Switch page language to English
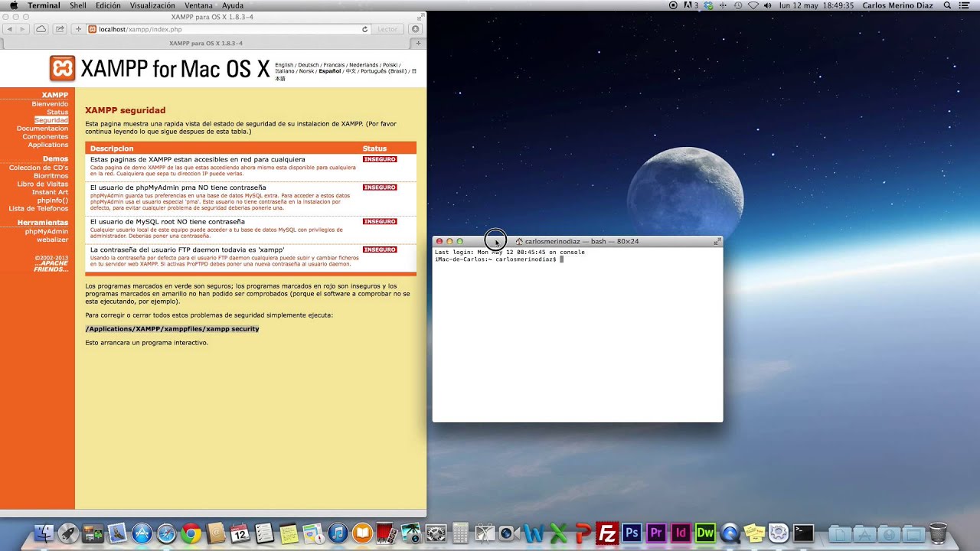This screenshot has width=980, height=551. pyautogui.click(x=284, y=65)
